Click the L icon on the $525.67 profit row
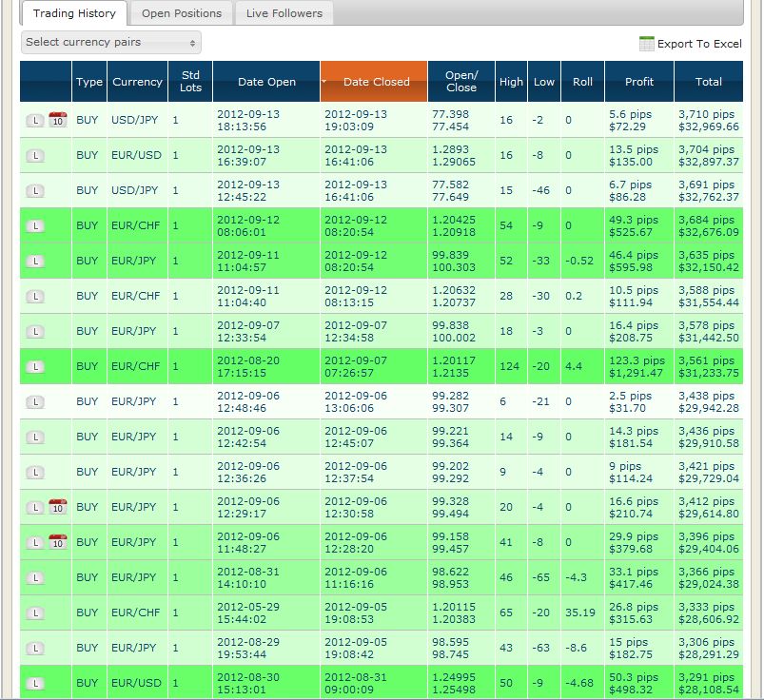 click(35, 226)
